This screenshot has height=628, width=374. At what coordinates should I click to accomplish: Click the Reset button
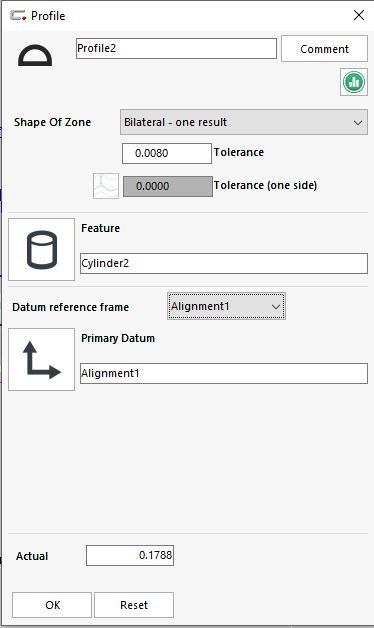[x=134, y=605]
